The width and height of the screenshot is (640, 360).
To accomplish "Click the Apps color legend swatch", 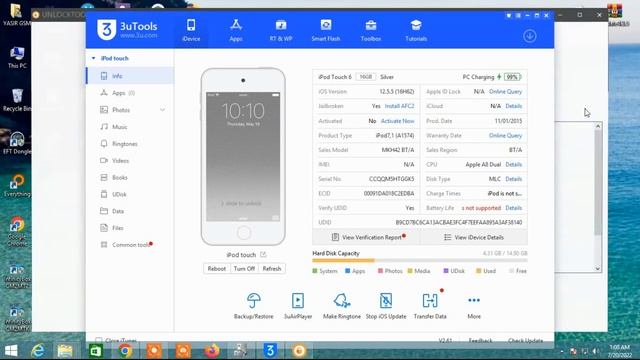I will click(x=347, y=271).
